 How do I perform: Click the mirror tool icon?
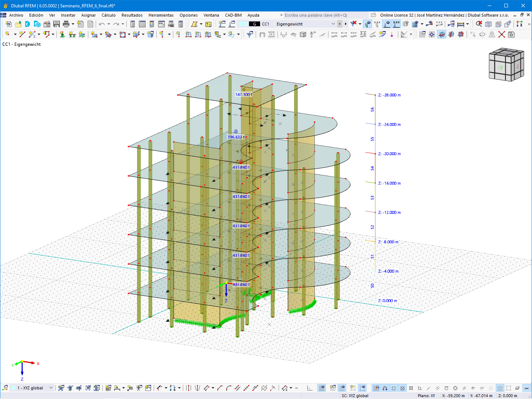pos(492,34)
